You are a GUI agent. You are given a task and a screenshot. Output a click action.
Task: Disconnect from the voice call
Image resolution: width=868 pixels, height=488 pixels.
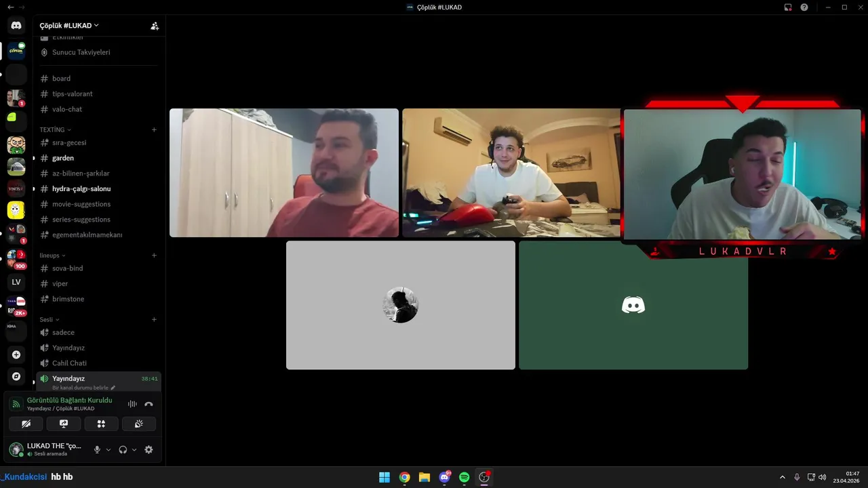point(149,404)
